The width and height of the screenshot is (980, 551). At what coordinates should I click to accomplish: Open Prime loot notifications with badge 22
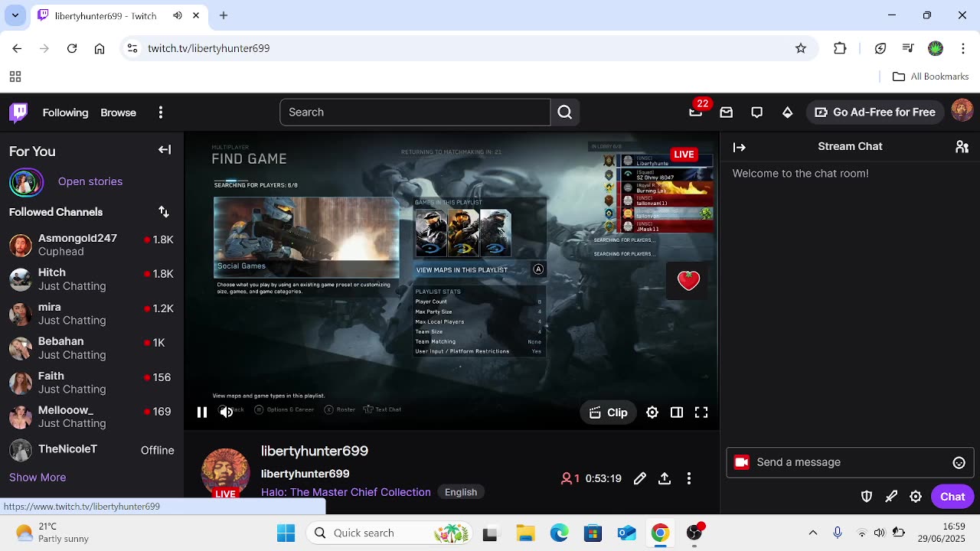(x=696, y=112)
